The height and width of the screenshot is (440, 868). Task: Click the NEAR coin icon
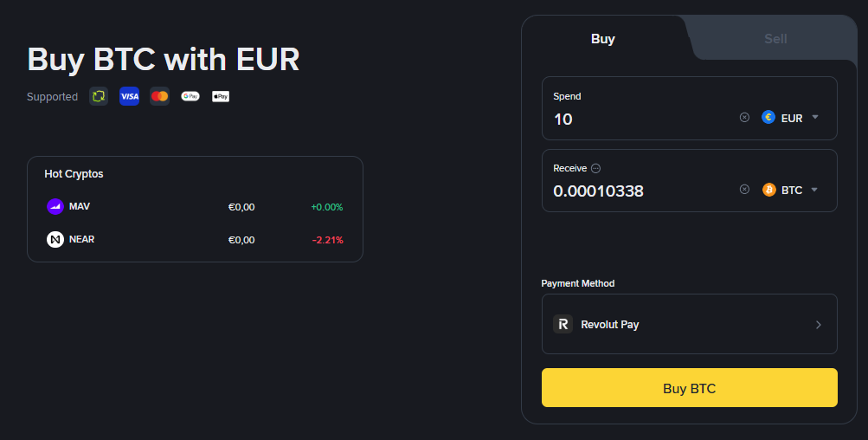coord(55,239)
